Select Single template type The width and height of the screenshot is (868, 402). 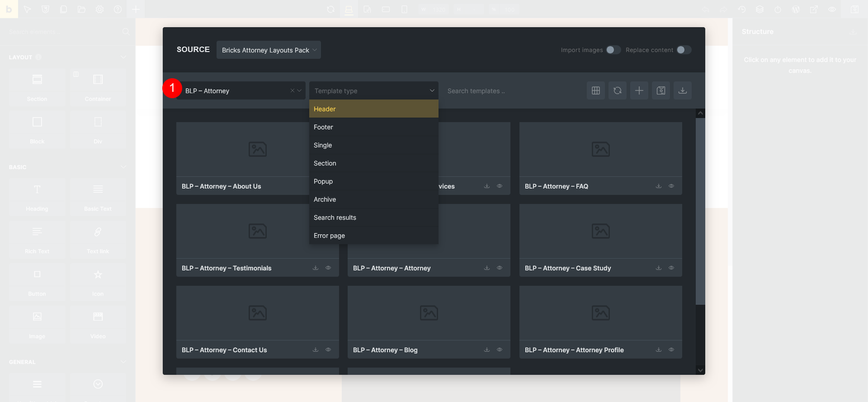[x=374, y=145]
